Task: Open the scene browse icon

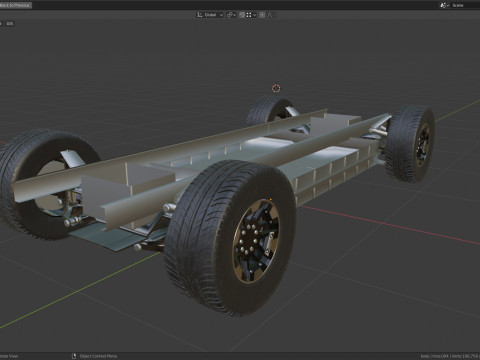Action: tap(444, 5)
